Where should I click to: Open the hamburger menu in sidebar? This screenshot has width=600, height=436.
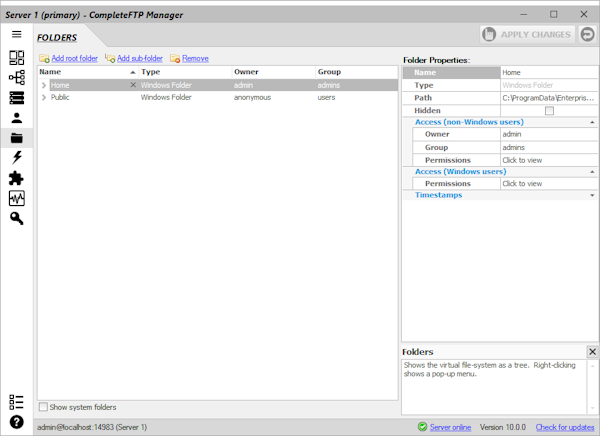[x=16, y=34]
